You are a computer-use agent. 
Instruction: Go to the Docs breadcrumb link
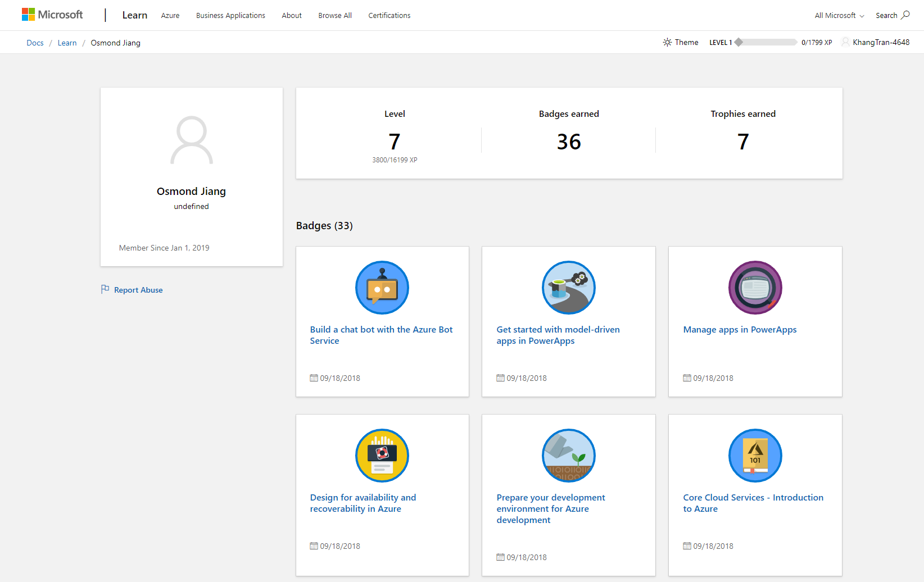(35, 43)
